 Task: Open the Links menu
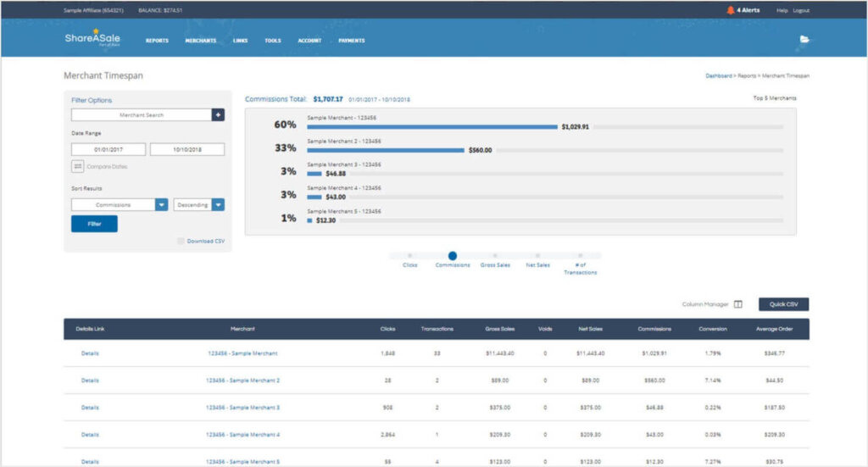point(240,41)
